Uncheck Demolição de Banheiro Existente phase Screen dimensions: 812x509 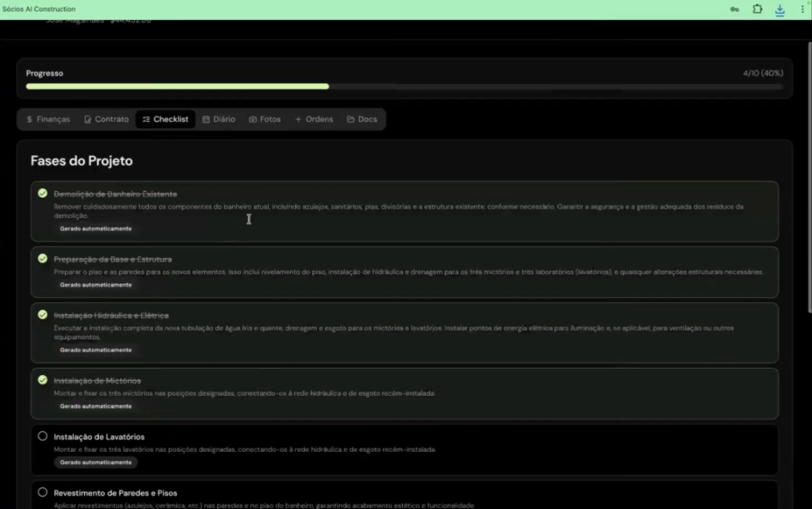point(43,193)
